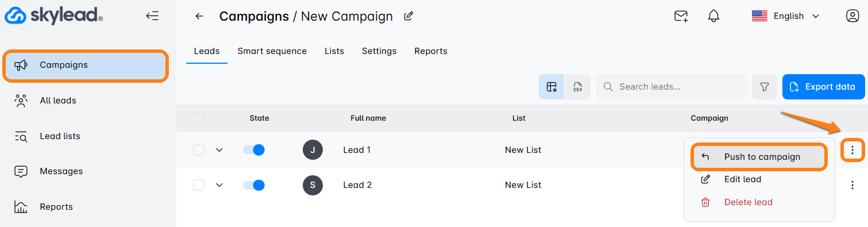
Task: Toggle Lead 1 state switch off
Action: click(x=254, y=150)
